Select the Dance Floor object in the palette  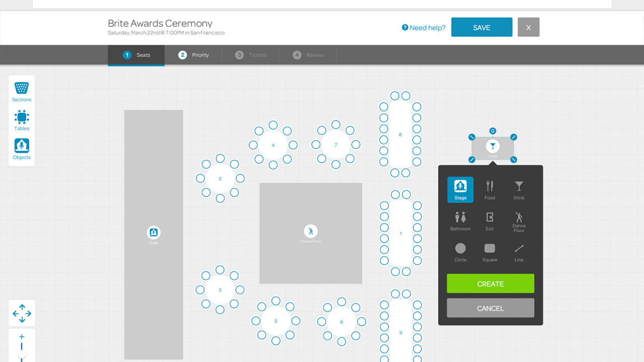pyautogui.click(x=519, y=221)
